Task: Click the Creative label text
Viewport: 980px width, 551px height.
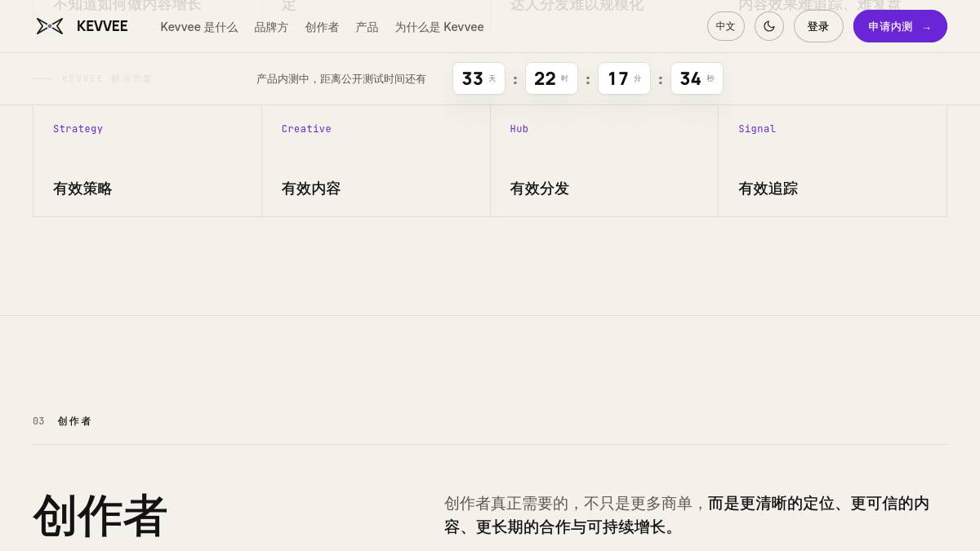Action: click(x=306, y=129)
